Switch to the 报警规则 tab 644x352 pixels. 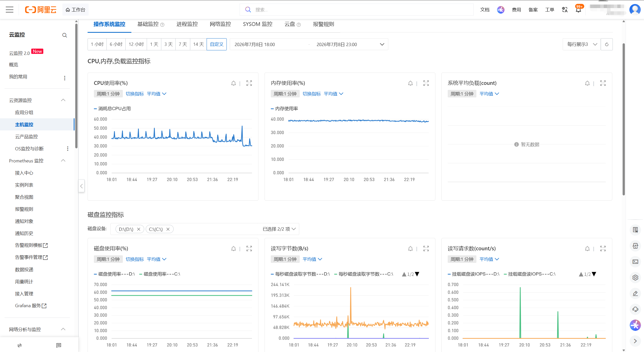click(x=323, y=24)
